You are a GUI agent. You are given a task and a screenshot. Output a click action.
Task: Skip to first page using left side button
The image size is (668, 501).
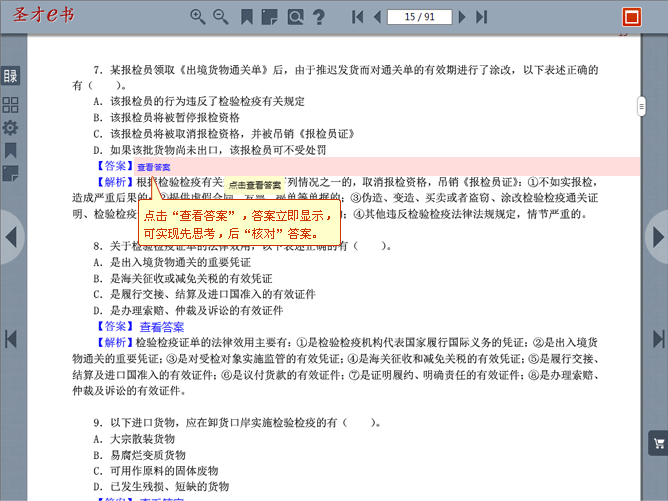click(x=11, y=340)
